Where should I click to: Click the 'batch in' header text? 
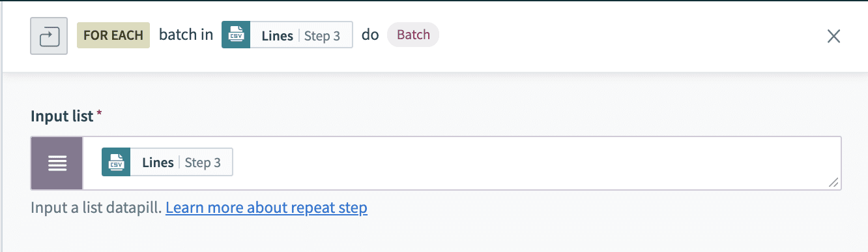tap(186, 35)
